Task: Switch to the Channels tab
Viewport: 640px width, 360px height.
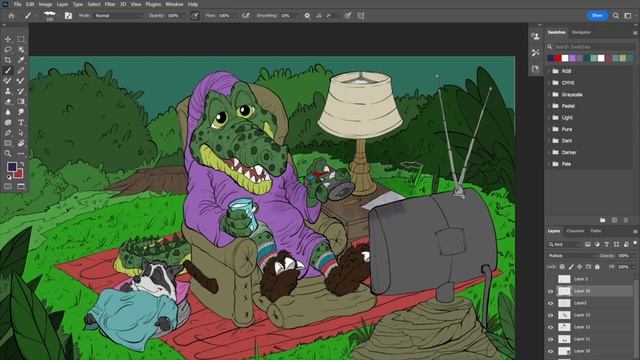Action: tap(575, 231)
